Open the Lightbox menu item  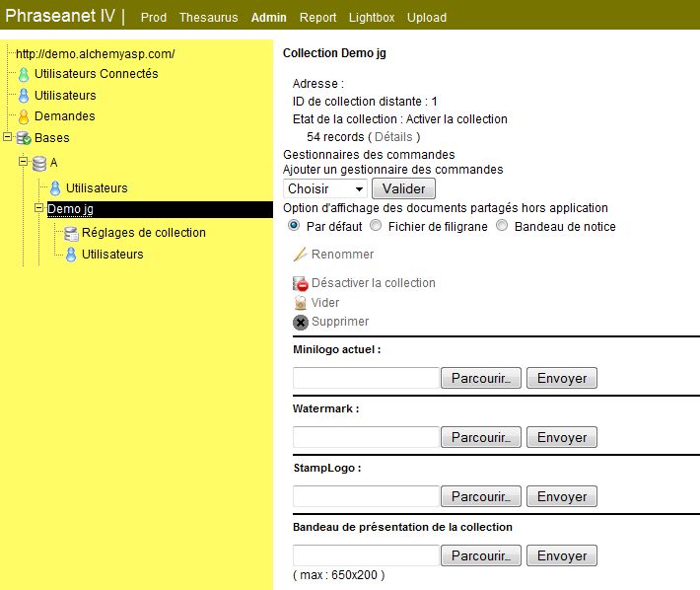click(372, 18)
